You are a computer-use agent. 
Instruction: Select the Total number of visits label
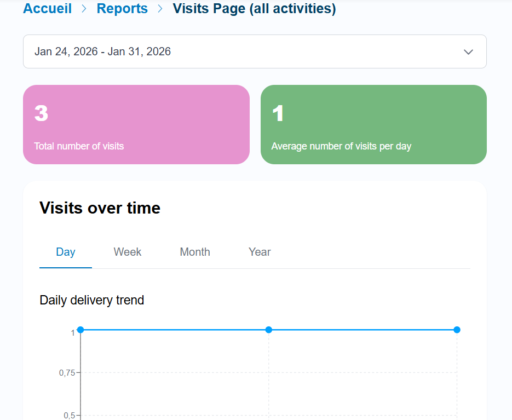tap(79, 146)
